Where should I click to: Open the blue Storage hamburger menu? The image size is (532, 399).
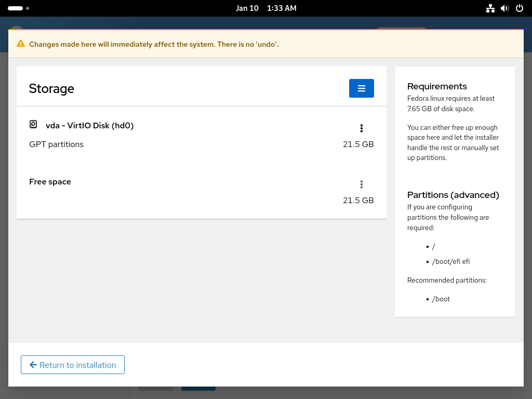(362, 88)
